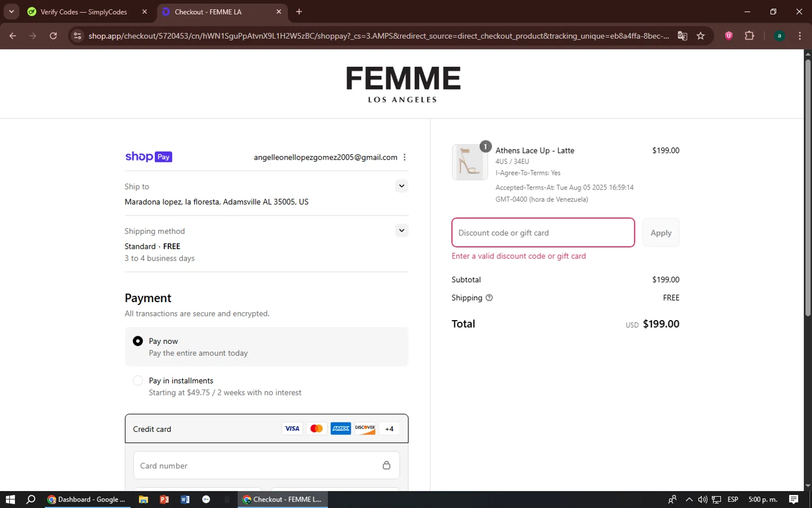Show shipping info help icon

[489, 297]
